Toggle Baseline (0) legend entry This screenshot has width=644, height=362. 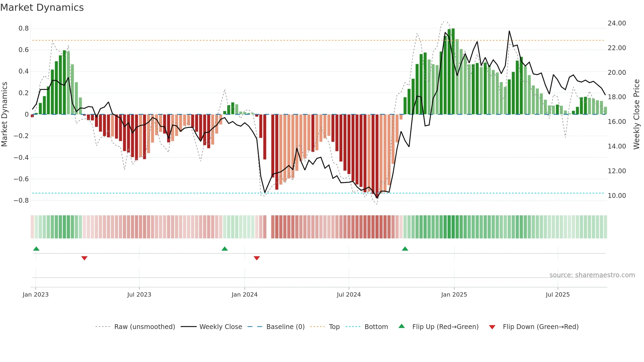pos(276,327)
